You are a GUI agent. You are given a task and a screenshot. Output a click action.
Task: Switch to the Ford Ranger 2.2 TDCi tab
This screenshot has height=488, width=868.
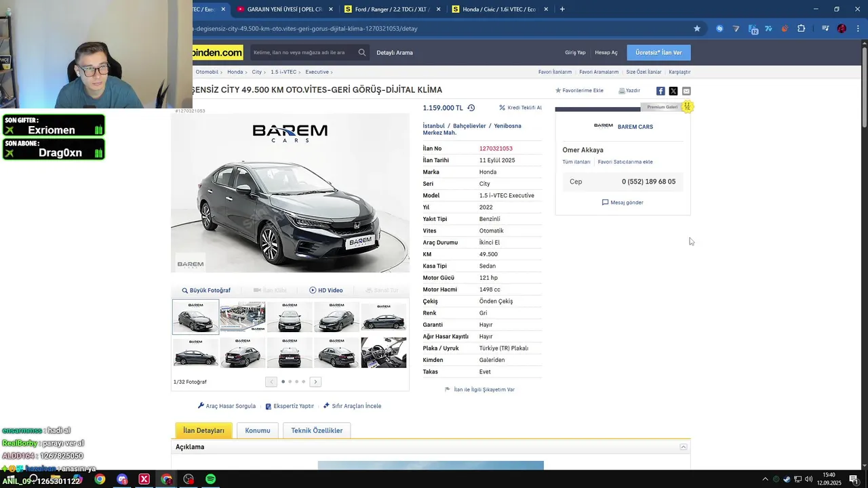[x=393, y=9]
